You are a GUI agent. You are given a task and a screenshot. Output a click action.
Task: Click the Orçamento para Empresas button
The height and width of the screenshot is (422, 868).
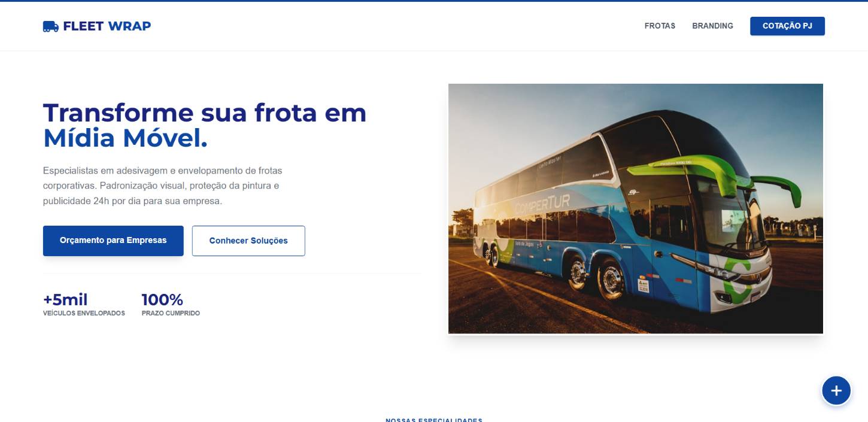113,241
